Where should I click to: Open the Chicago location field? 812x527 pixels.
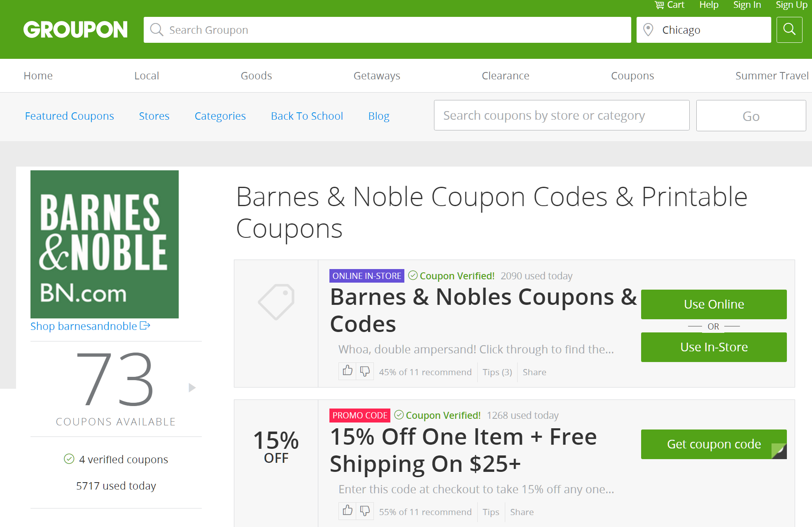[704, 30]
